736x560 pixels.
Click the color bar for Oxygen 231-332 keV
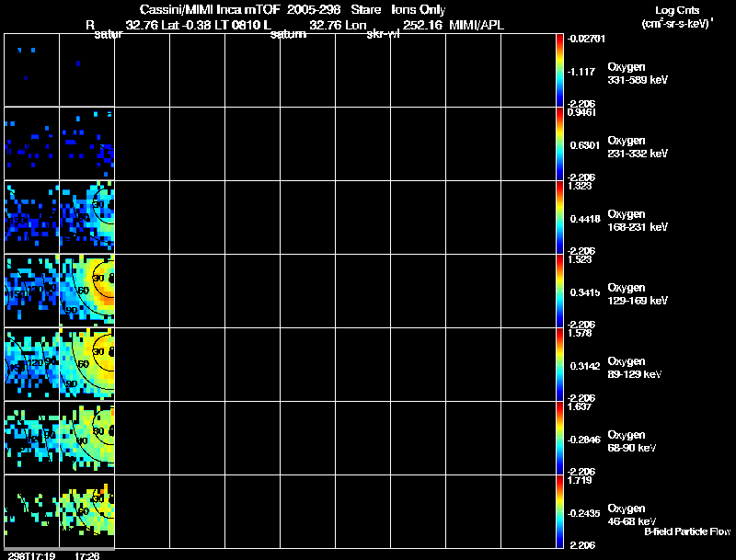pos(559,143)
